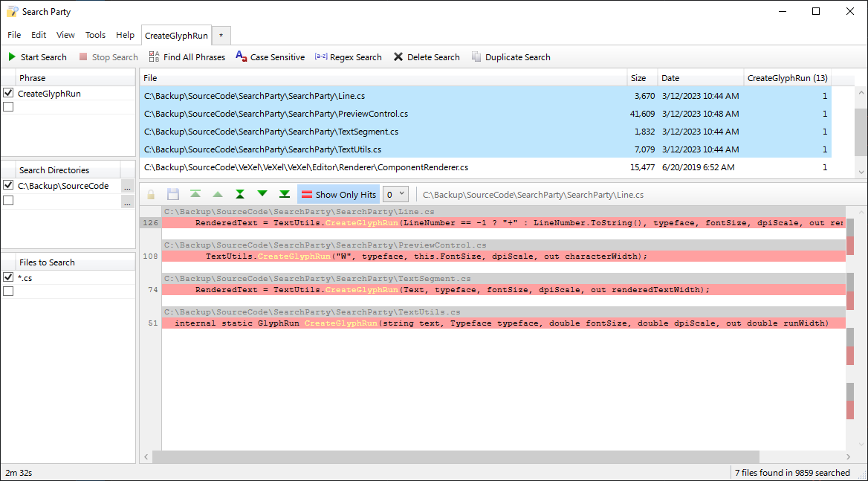The height and width of the screenshot is (481, 868).
Task: Click line 126 hit in preview
Action: point(503,222)
